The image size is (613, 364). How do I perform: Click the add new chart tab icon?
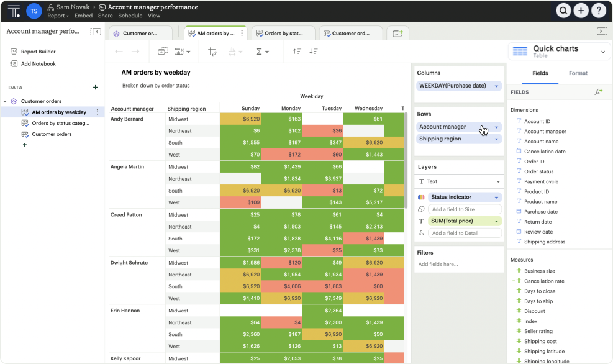[x=397, y=33]
